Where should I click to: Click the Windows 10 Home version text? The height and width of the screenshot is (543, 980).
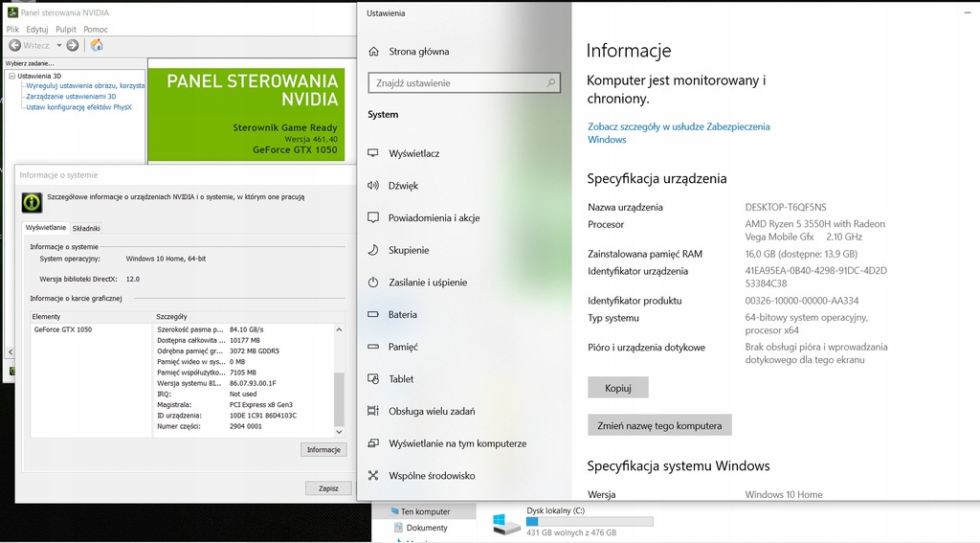click(784, 494)
